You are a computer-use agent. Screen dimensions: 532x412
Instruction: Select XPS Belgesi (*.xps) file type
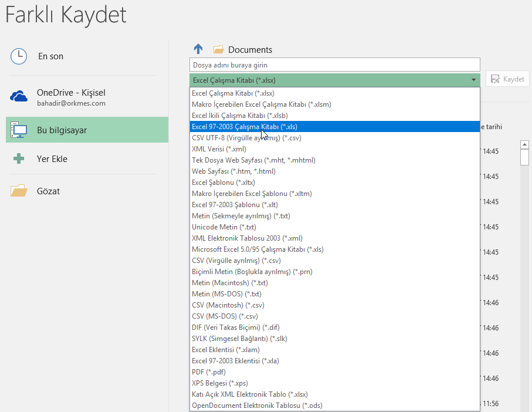click(x=335, y=383)
